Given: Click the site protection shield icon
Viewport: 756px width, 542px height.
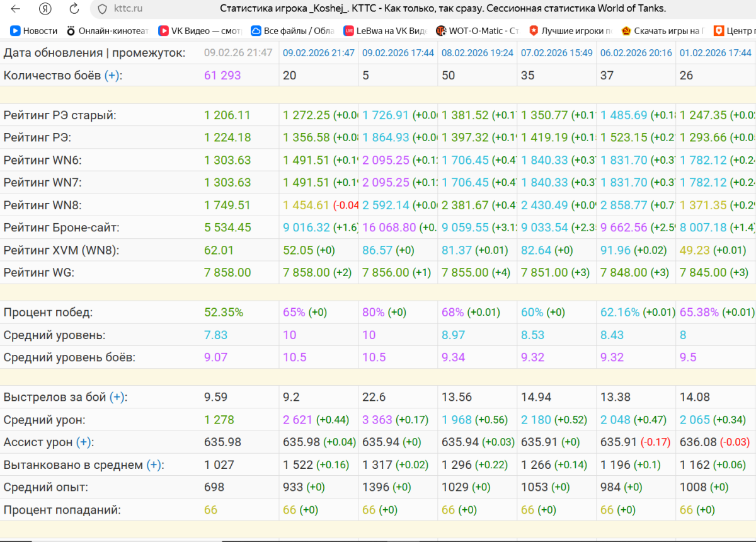Looking at the screenshot, I should click(x=103, y=9).
